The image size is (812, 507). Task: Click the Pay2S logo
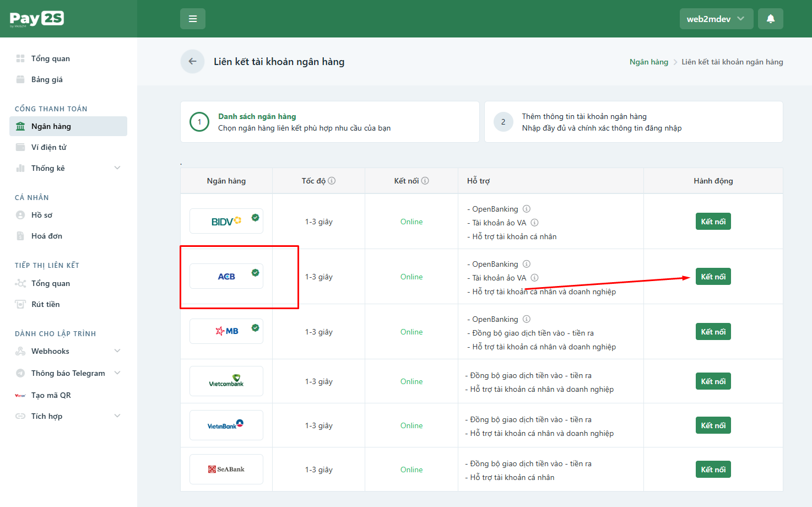[x=36, y=19]
